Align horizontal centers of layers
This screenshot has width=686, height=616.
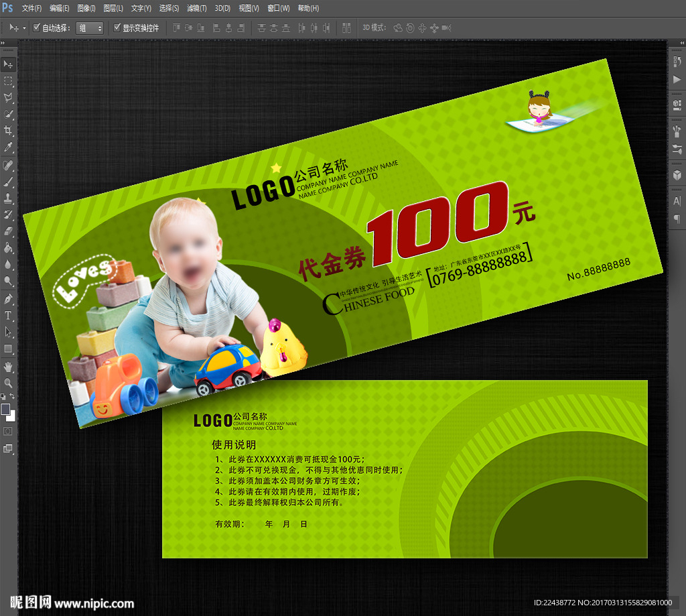click(228, 28)
